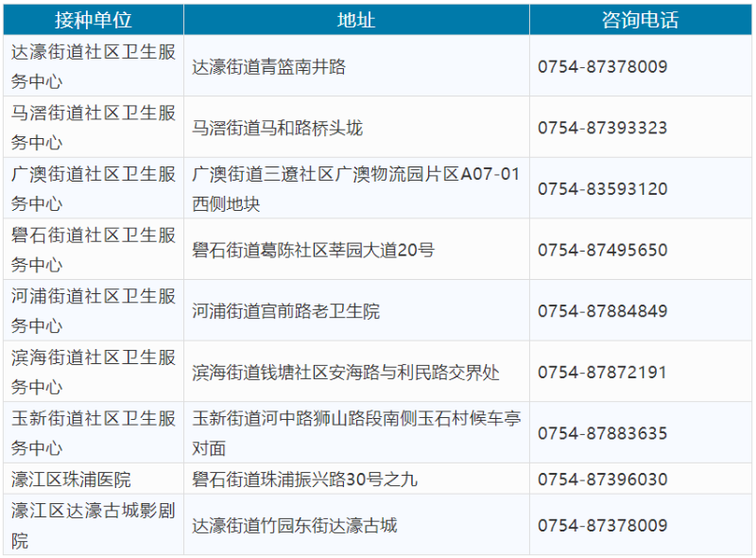Select address 礐石街道葛陈社区莘园大道20号

[313, 251]
